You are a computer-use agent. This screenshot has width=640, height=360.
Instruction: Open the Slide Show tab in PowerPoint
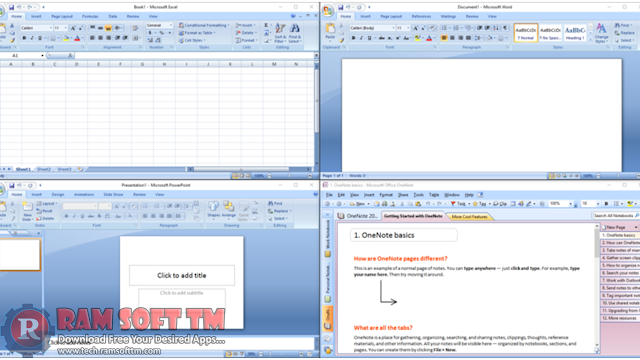coord(113,195)
